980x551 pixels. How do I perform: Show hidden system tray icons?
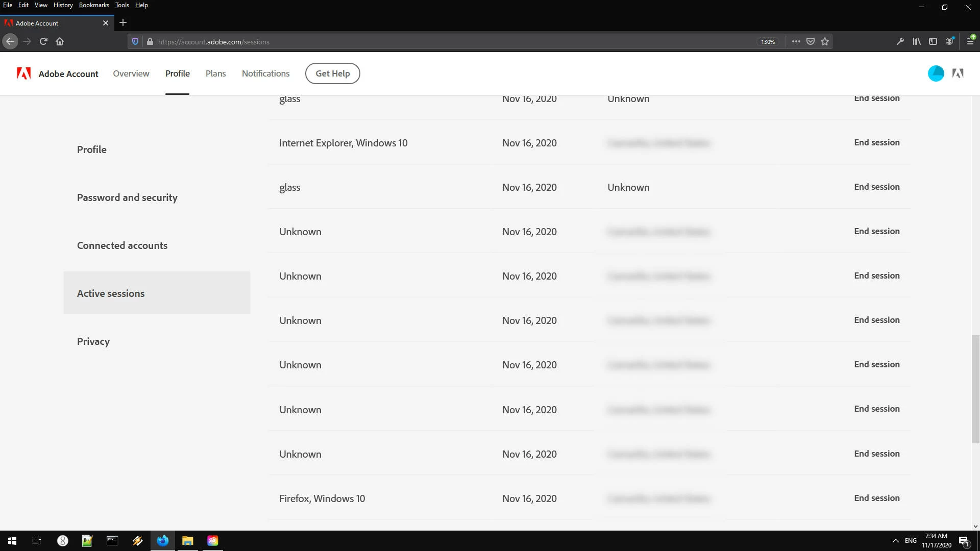(x=895, y=541)
